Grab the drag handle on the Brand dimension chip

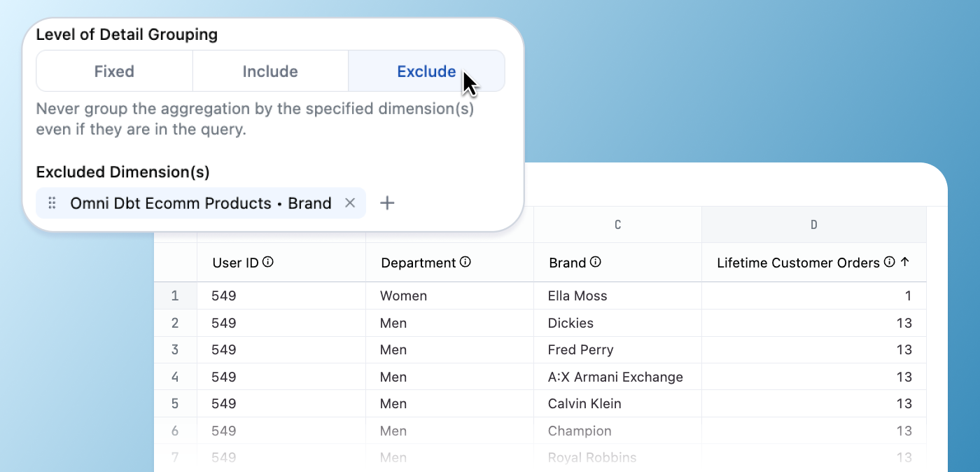pos(51,203)
